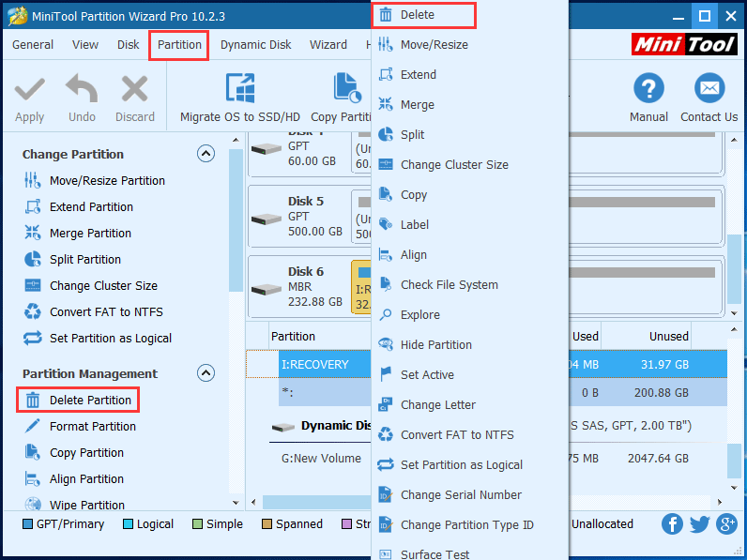Click the partition list scroll left arrow
Screen dimensions: 747x560
click(254, 502)
